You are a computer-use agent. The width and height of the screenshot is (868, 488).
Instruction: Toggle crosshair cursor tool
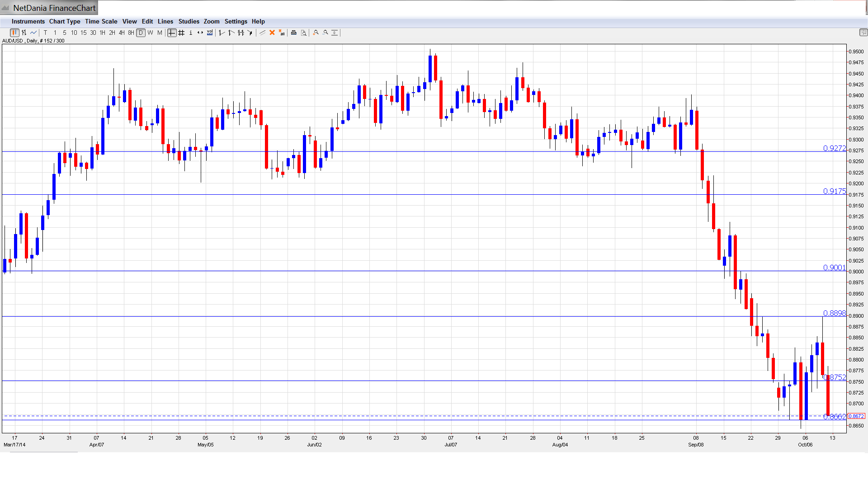click(172, 33)
